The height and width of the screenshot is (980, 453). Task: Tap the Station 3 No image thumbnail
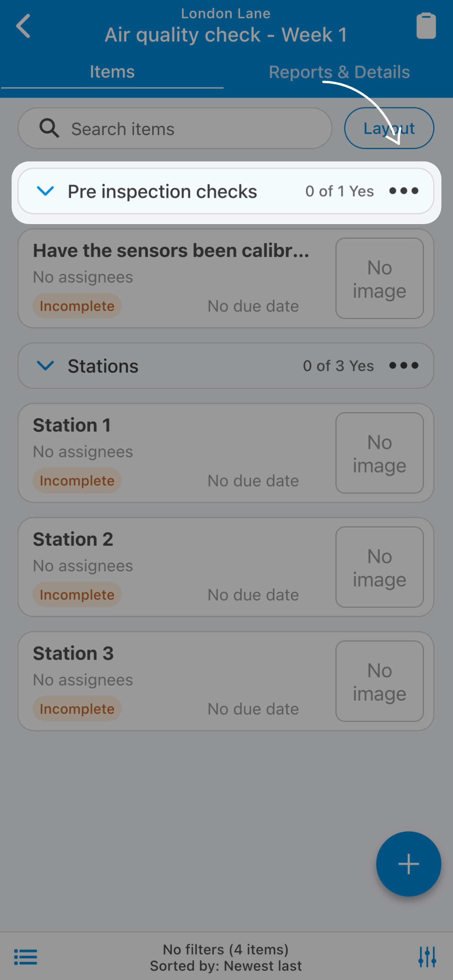point(379,681)
